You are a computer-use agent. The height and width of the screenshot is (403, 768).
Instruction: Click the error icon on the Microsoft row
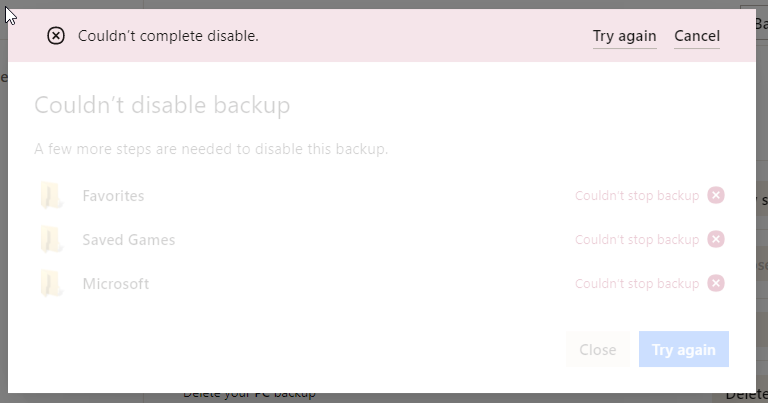click(715, 283)
